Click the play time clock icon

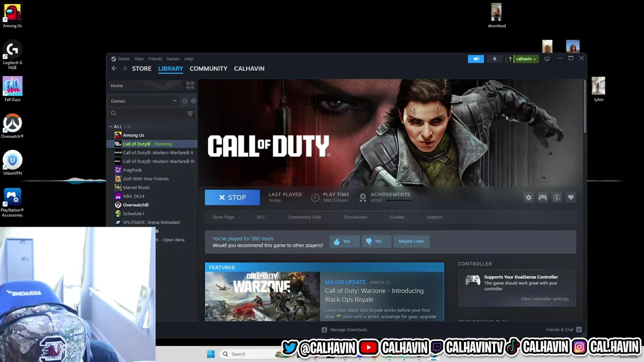tap(315, 198)
